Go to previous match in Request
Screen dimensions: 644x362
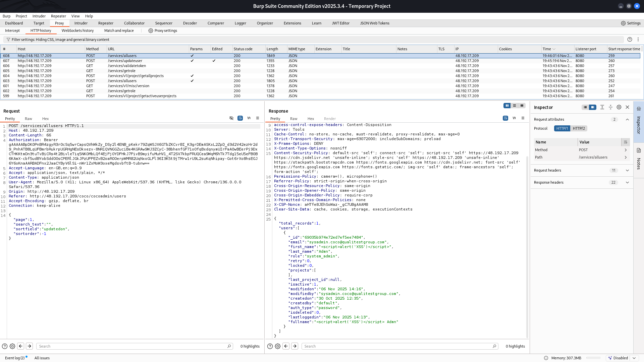[x=21, y=346]
